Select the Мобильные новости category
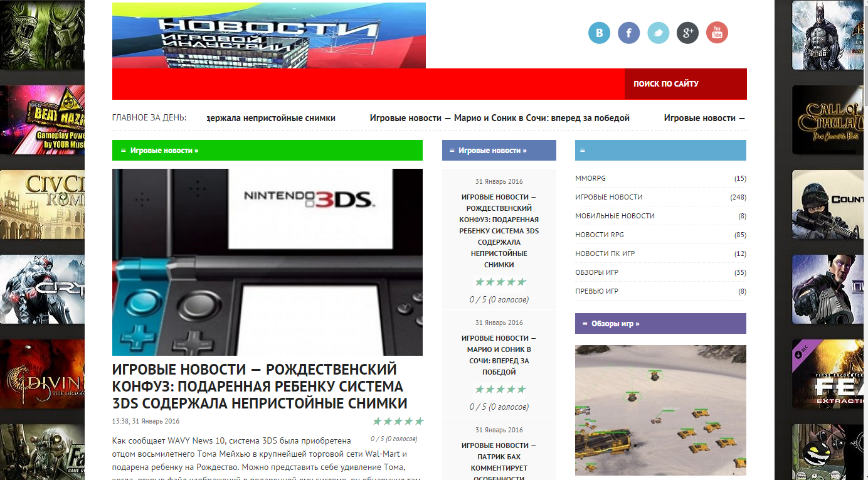 [615, 216]
